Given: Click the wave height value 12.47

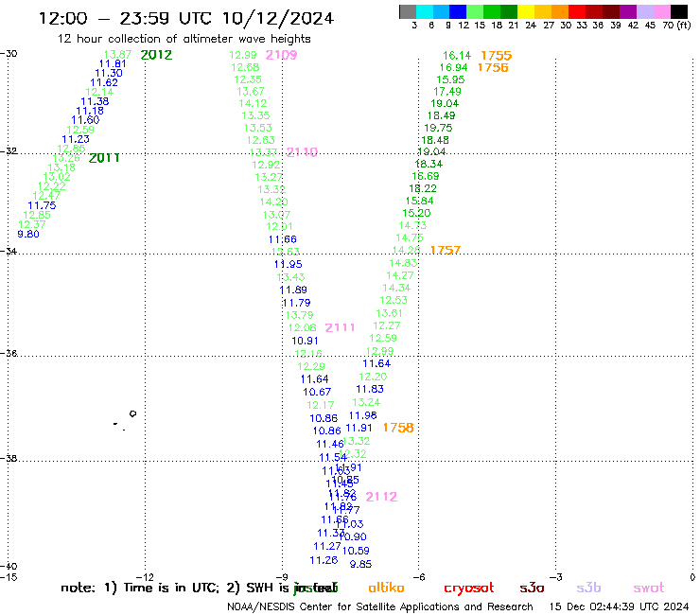Looking at the screenshot, I should coord(46,196).
